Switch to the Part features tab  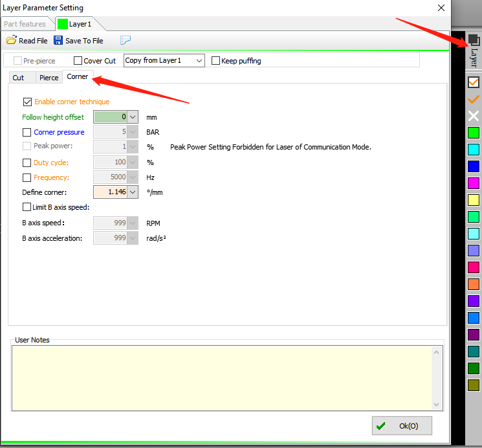pos(25,24)
